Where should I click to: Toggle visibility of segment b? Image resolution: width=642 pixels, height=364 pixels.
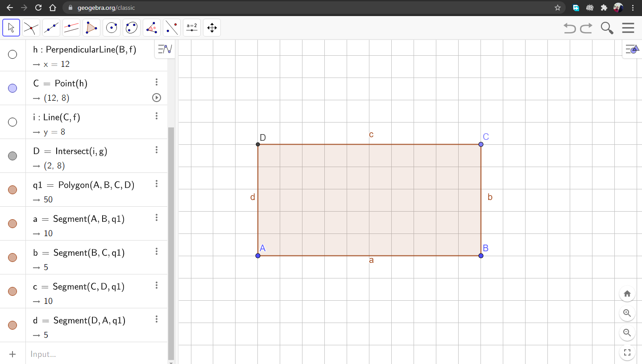tap(12, 258)
